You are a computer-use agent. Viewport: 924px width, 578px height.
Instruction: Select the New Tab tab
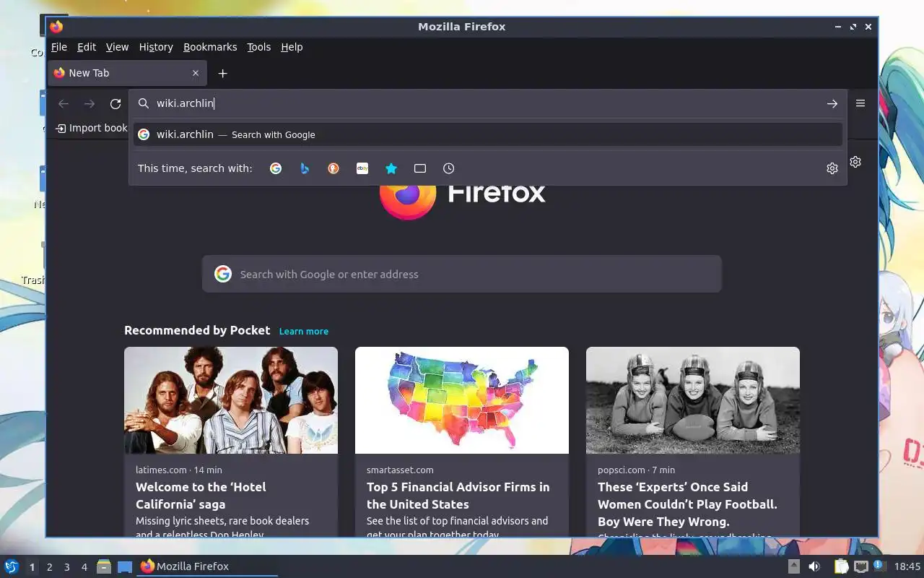tap(128, 73)
